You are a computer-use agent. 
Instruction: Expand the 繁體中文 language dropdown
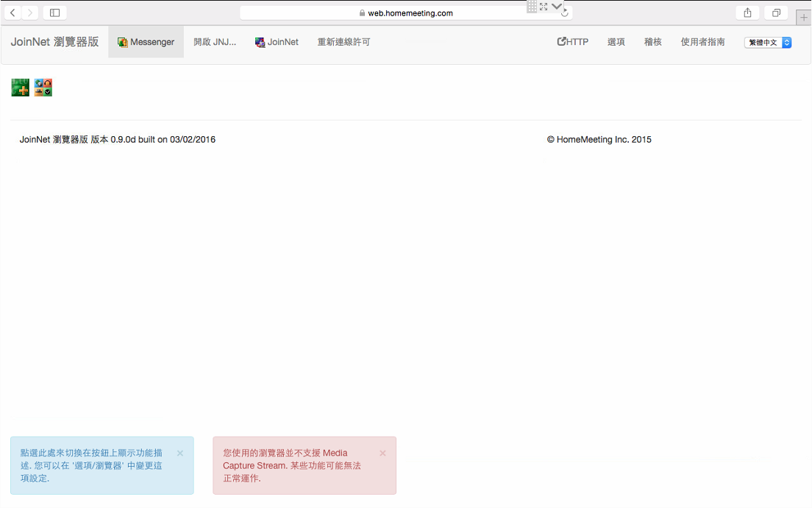[768, 43]
